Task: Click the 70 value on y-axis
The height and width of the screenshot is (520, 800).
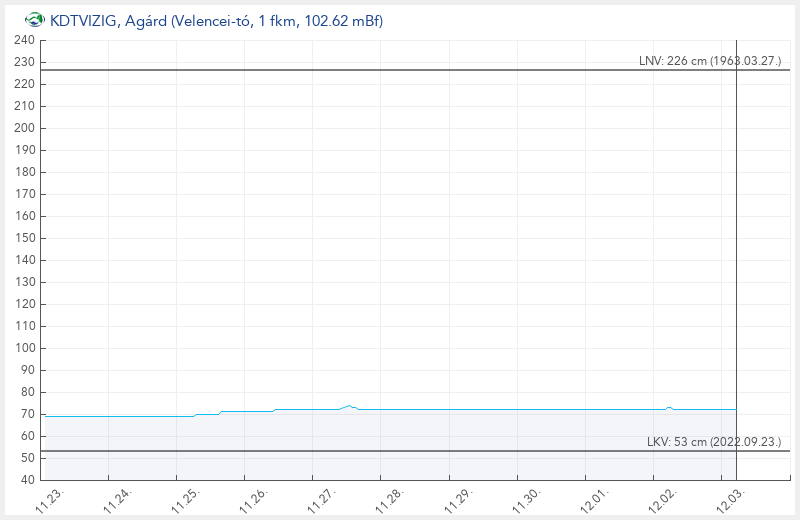Action: (27, 414)
